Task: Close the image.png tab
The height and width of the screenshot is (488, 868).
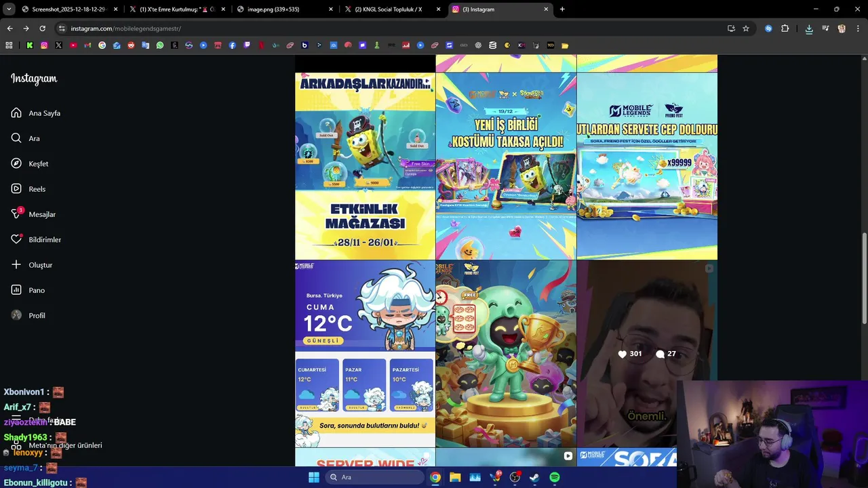Action: point(331,9)
